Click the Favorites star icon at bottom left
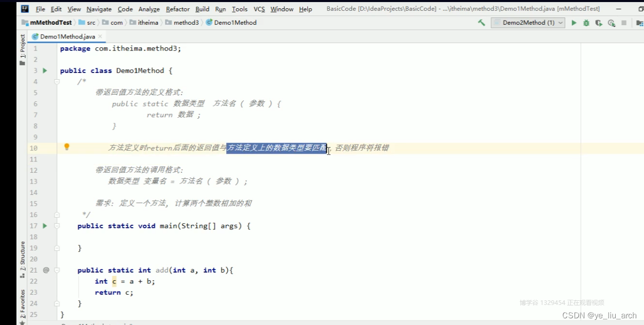Screen dimensions: 644x325 click(23, 323)
